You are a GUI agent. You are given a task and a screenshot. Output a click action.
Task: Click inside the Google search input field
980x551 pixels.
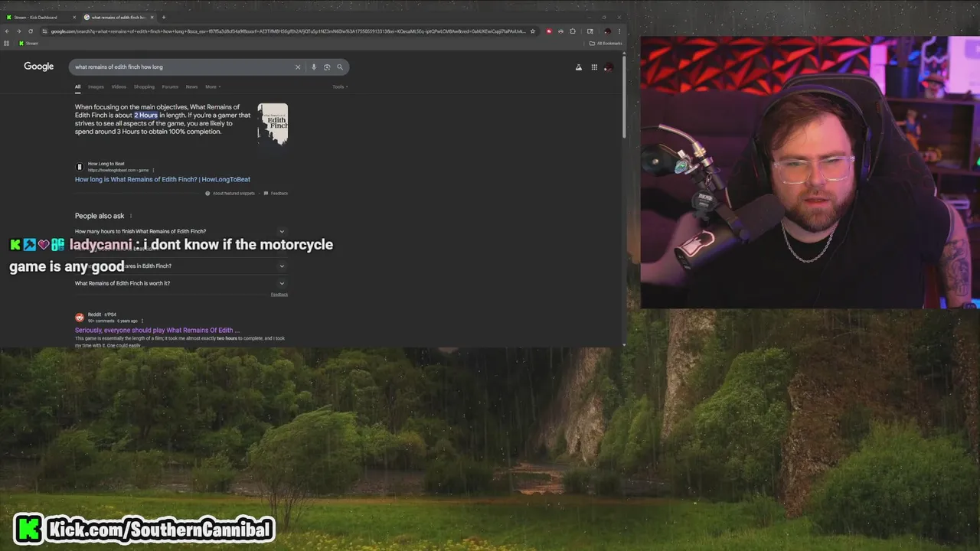184,67
